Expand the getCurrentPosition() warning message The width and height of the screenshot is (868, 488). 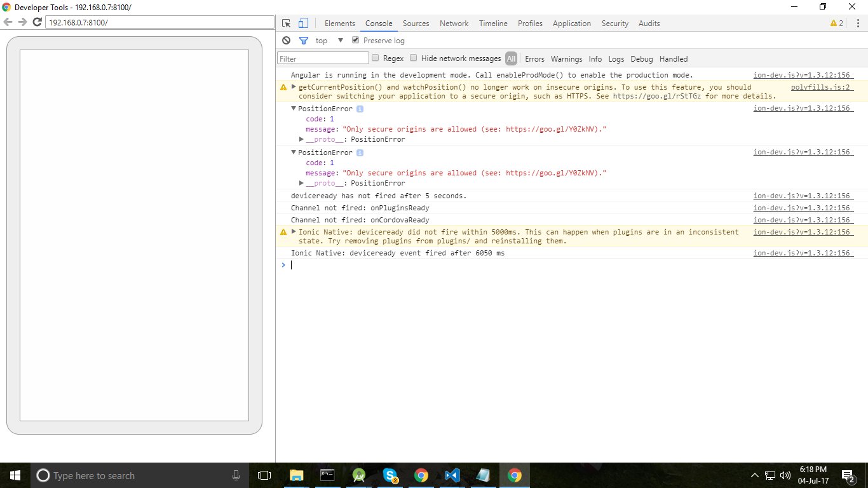[x=294, y=87]
